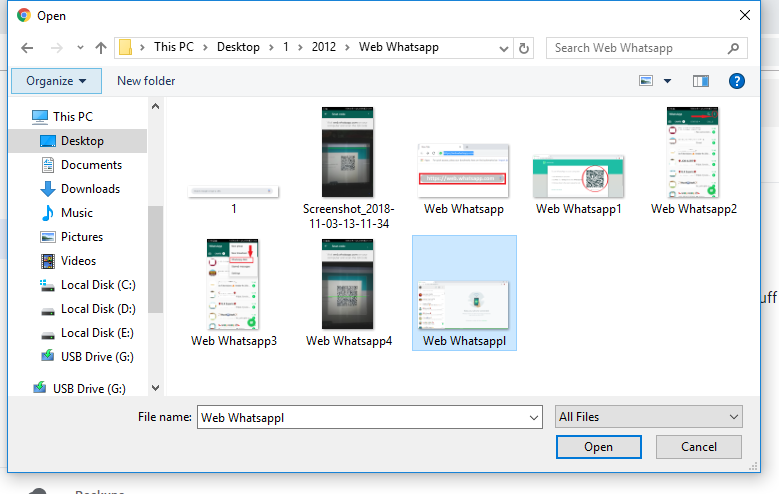Change view layout icon

(x=646, y=81)
